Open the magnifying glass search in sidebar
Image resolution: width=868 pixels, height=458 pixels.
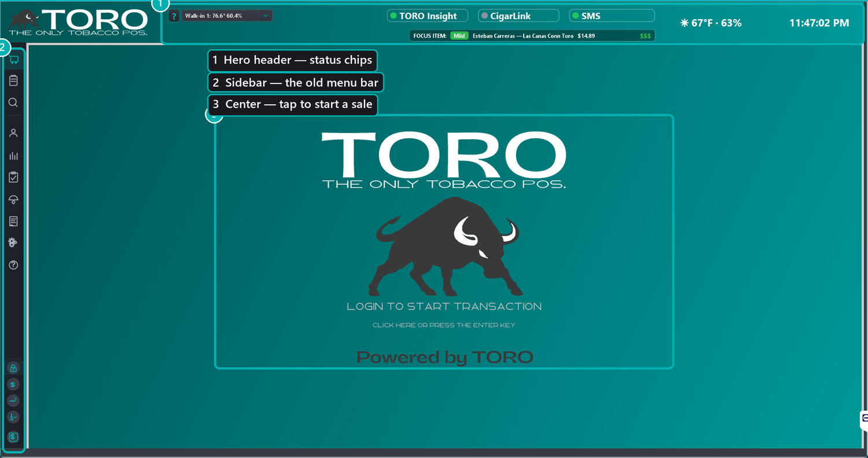(x=13, y=102)
